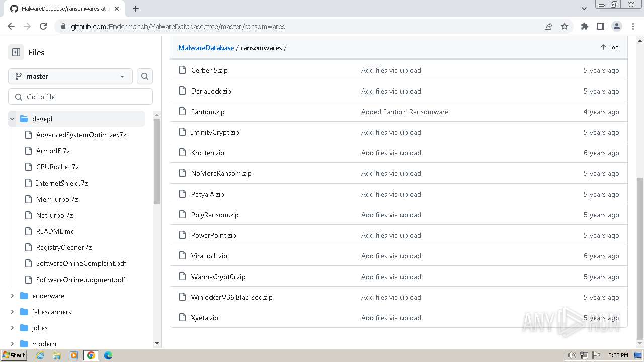This screenshot has width=644, height=362.
Task: Expand the fakescanners folder chevron
Action: 12,312
